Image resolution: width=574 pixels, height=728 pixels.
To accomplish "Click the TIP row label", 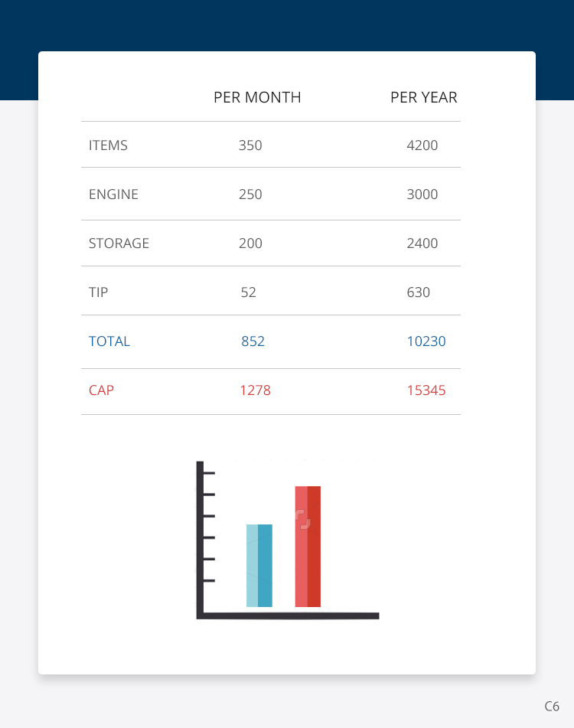I will click(98, 292).
